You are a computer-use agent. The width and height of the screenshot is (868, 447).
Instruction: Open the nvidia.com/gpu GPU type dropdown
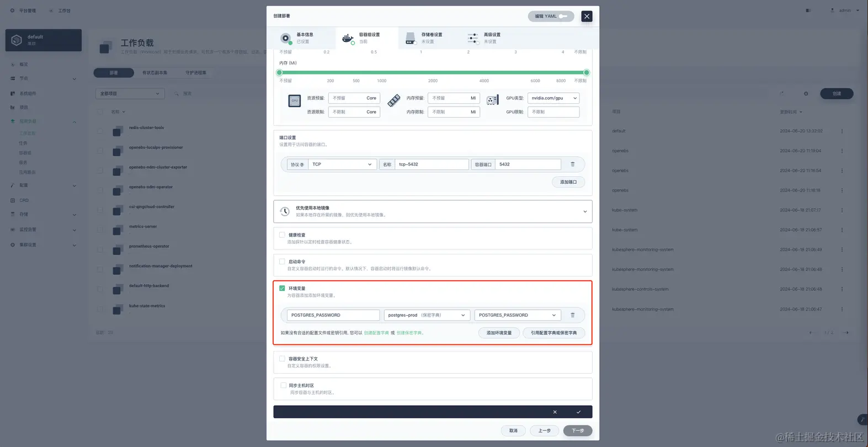point(553,98)
